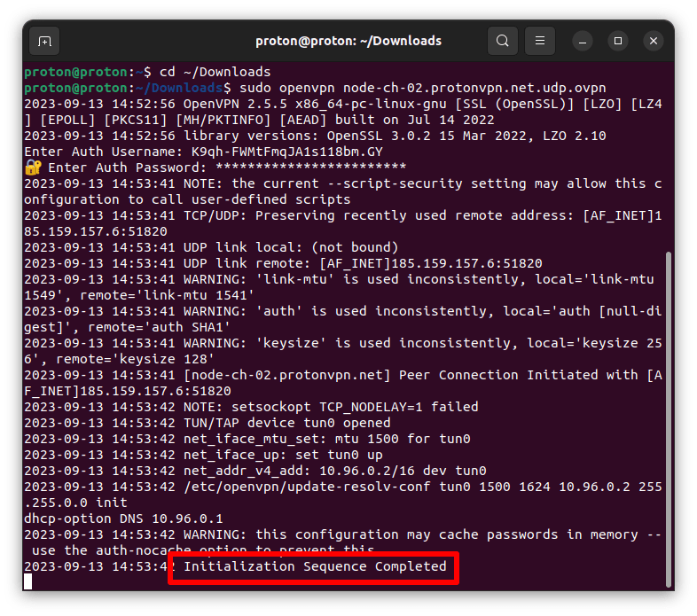Click 'TUN/TAP device tun0 opened' line
This screenshot has width=697, height=616.
coord(208,423)
